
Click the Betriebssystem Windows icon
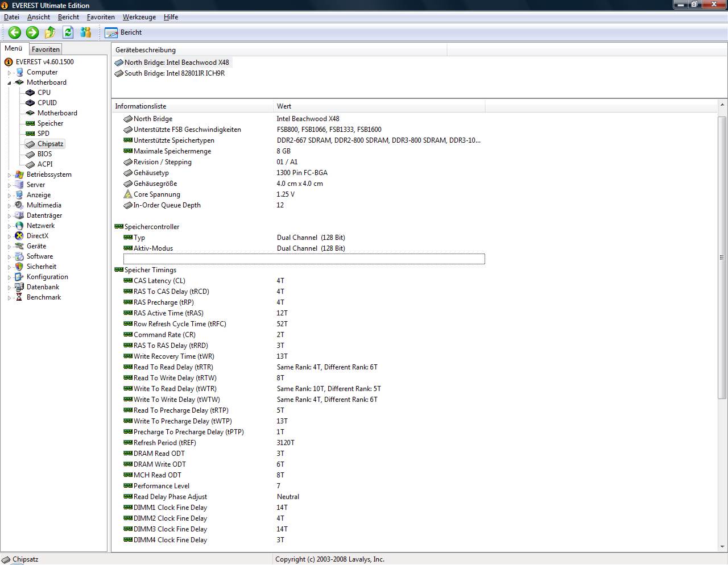click(19, 175)
